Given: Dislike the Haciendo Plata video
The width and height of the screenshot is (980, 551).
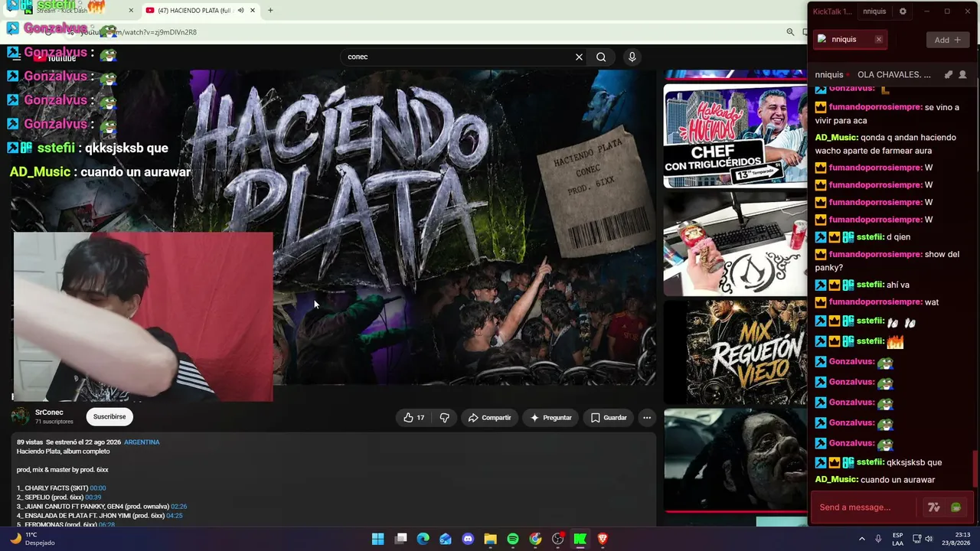Looking at the screenshot, I should click(445, 418).
